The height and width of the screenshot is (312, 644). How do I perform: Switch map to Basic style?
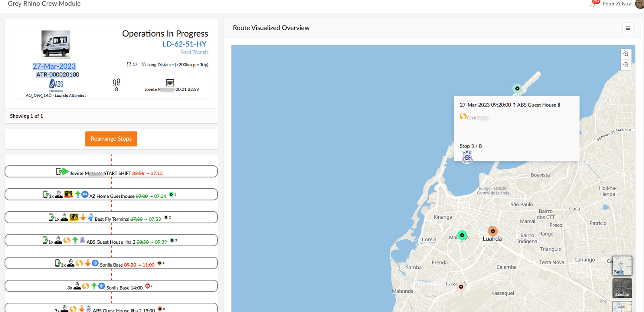622,266
